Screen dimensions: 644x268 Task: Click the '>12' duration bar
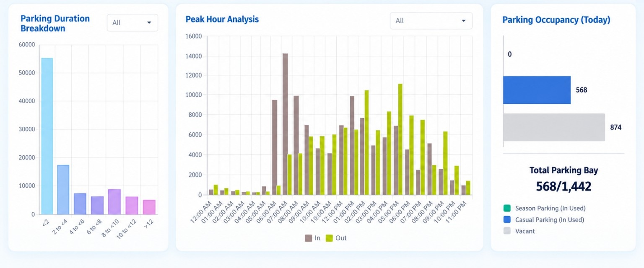point(149,207)
